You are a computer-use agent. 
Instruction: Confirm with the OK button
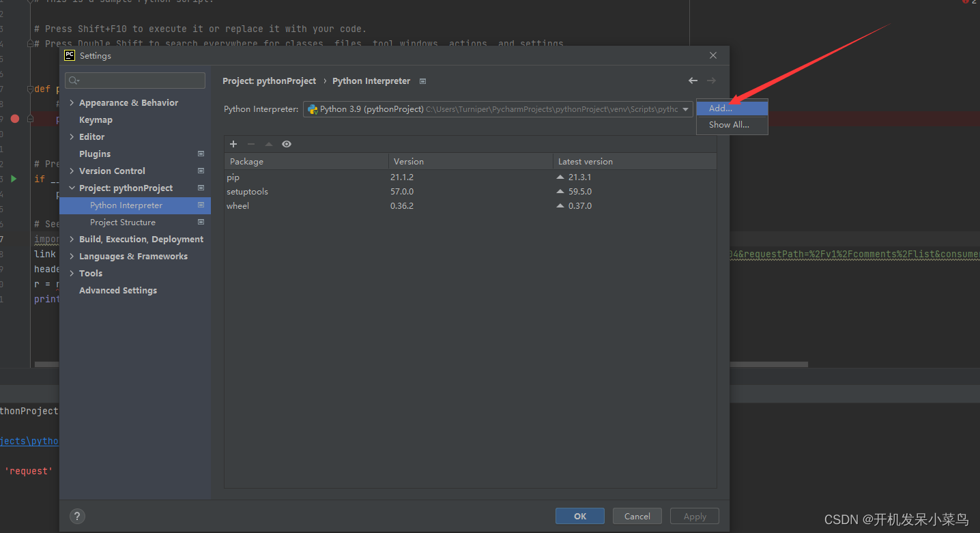click(x=580, y=516)
